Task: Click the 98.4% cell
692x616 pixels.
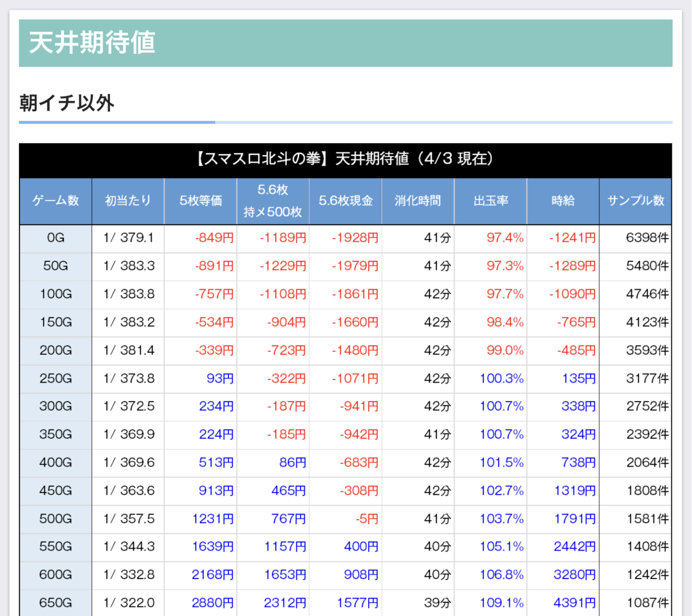Action: pyautogui.click(x=491, y=322)
